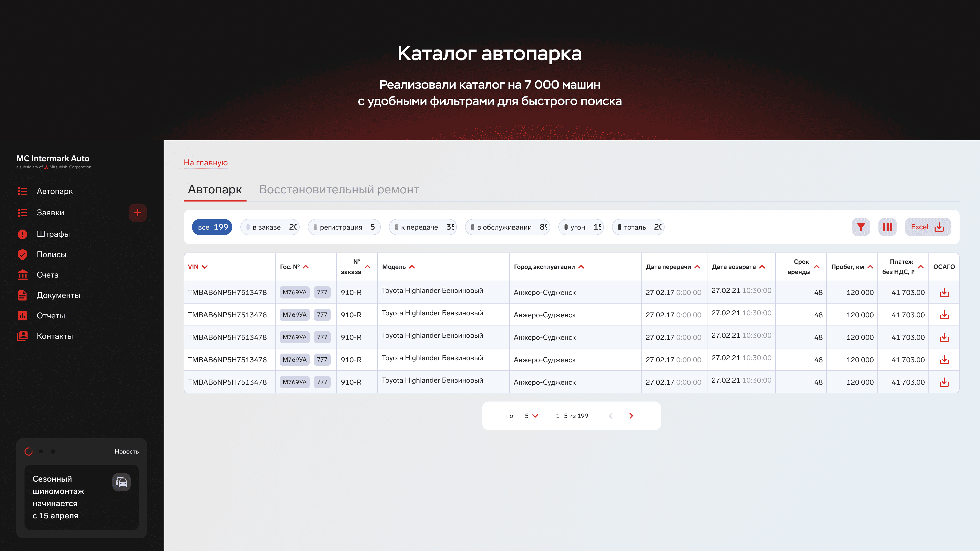Open the Сезонный шиномонтаж news card
980x551 pixels.
[81, 497]
